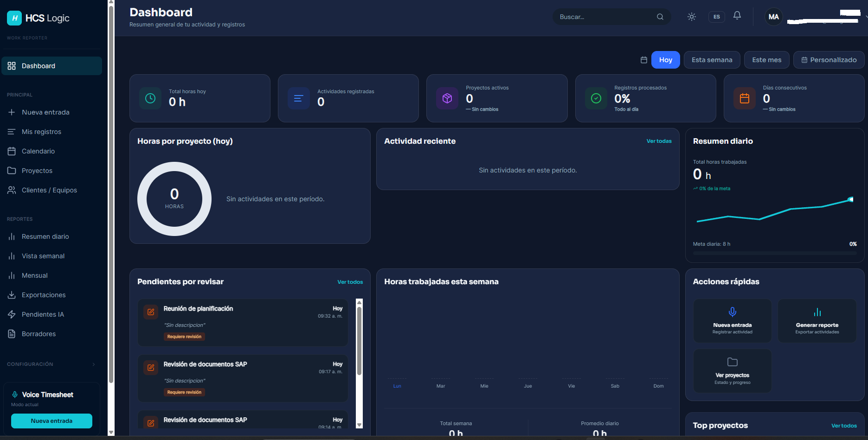The image size is (868, 440).
Task: Click the Meta diaria progress bar
Action: 775,253
